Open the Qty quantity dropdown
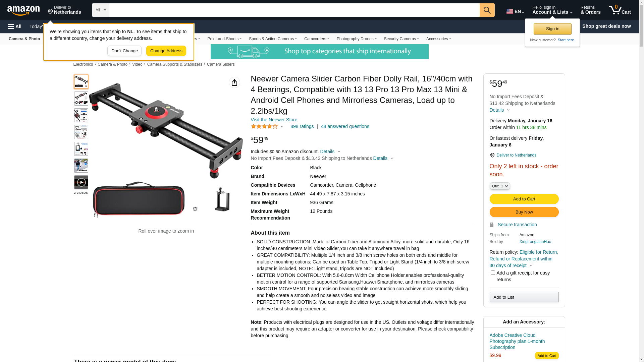644x362 pixels. click(x=500, y=186)
